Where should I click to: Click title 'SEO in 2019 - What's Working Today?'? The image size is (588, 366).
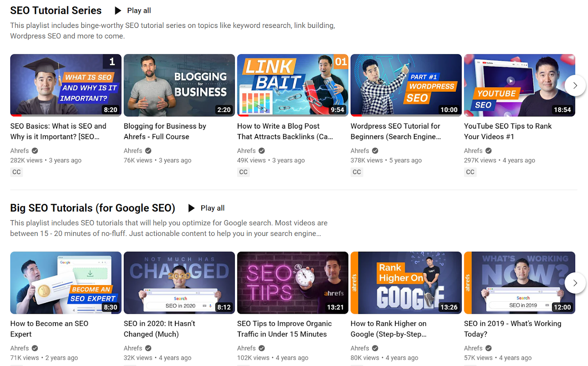coord(513,329)
